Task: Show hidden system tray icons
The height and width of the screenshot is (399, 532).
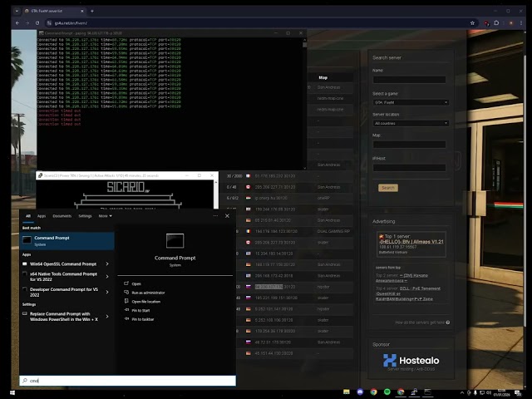Action: 462,393
